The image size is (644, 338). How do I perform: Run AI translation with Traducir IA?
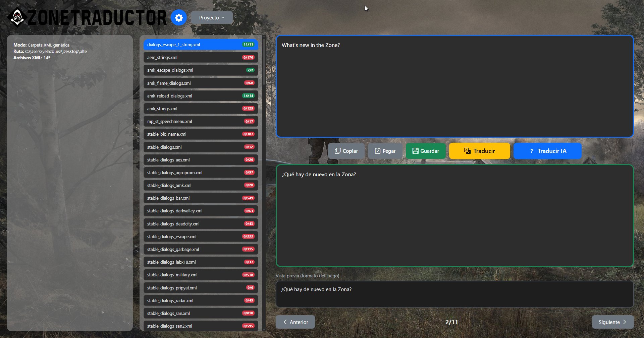547,151
